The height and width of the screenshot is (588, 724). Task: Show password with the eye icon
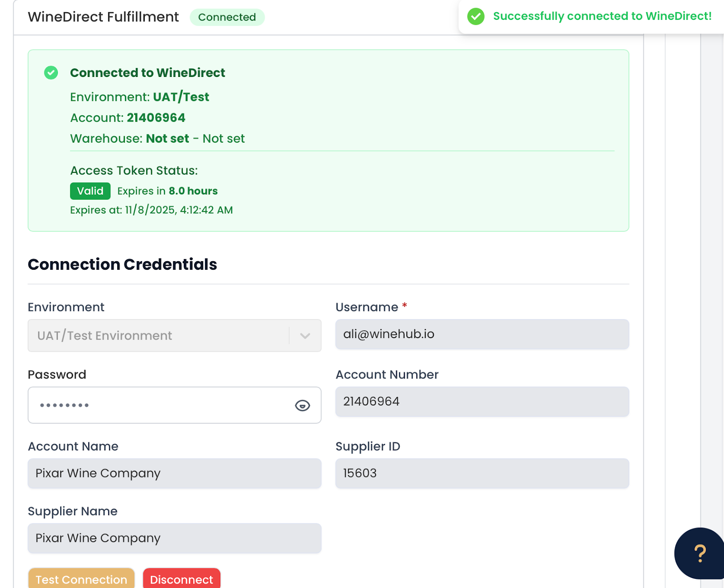(x=302, y=406)
